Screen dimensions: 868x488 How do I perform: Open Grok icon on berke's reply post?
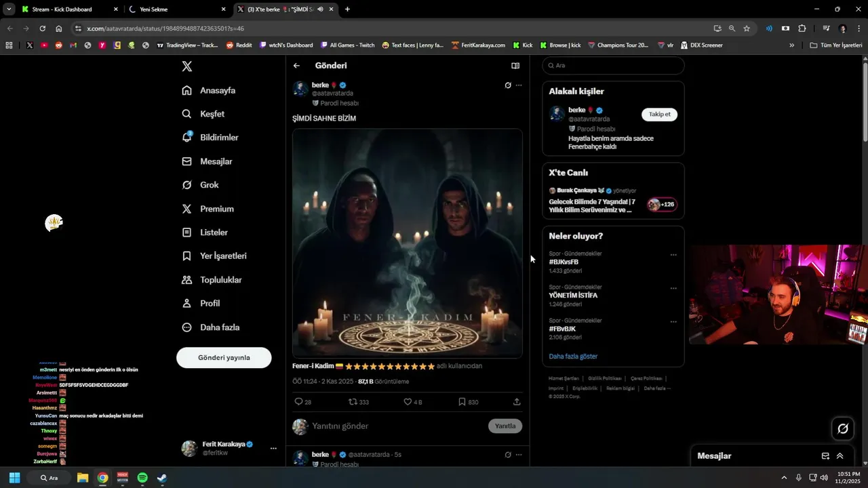507,455
